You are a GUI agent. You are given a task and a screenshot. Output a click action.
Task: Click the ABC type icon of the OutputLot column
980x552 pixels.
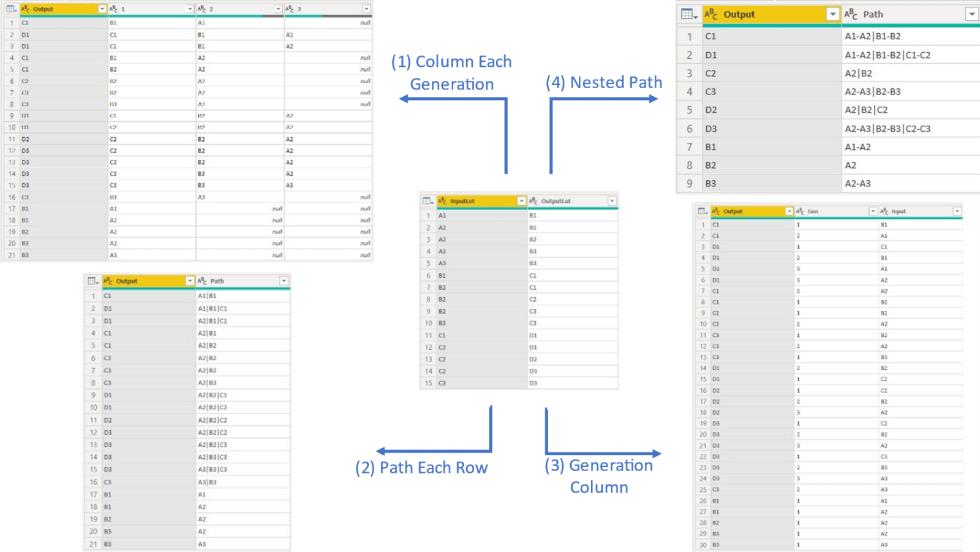click(x=533, y=201)
